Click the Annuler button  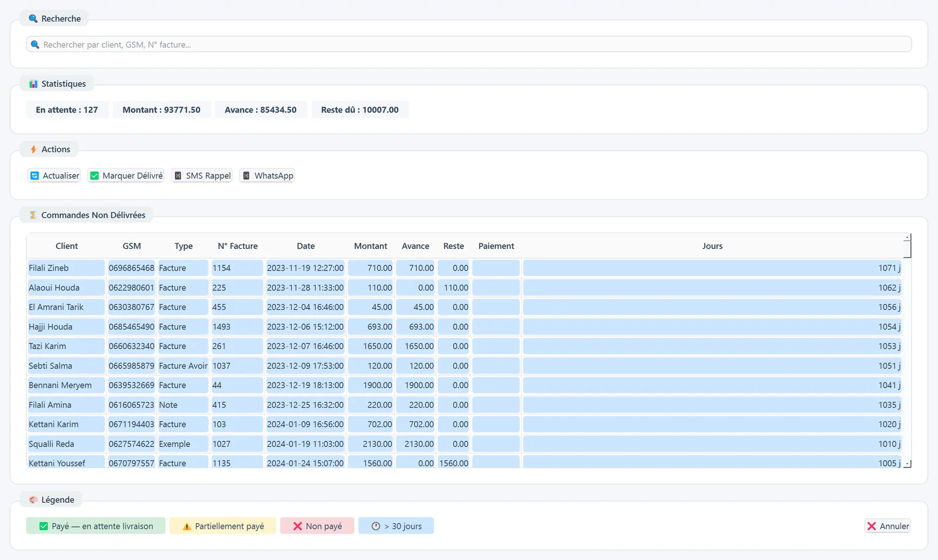[x=888, y=526]
